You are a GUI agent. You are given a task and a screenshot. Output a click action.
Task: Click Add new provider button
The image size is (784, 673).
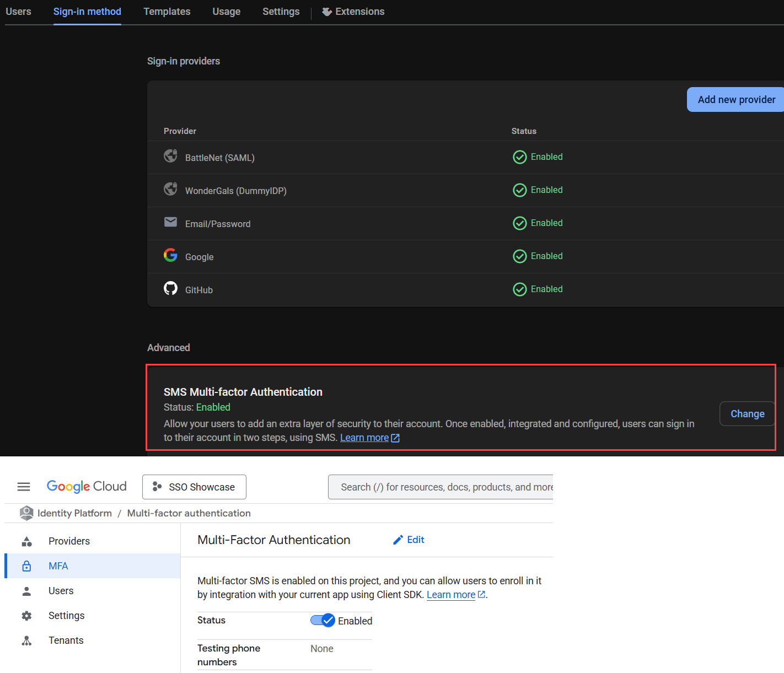pyautogui.click(x=735, y=99)
